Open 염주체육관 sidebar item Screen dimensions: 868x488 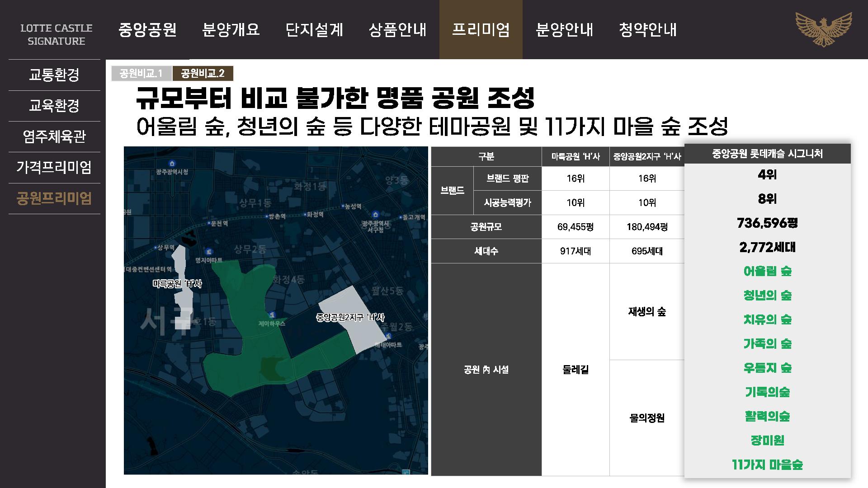(54, 136)
